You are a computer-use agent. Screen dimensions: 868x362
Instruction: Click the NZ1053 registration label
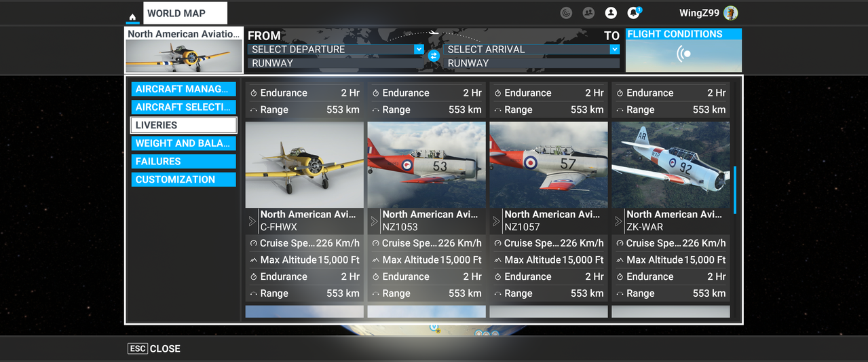coord(400,228)
